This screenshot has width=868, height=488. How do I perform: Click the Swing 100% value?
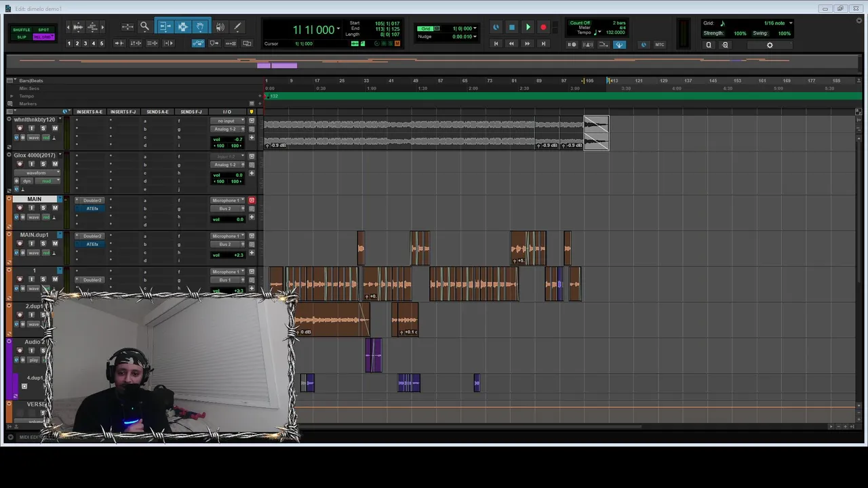coord(784,33)
